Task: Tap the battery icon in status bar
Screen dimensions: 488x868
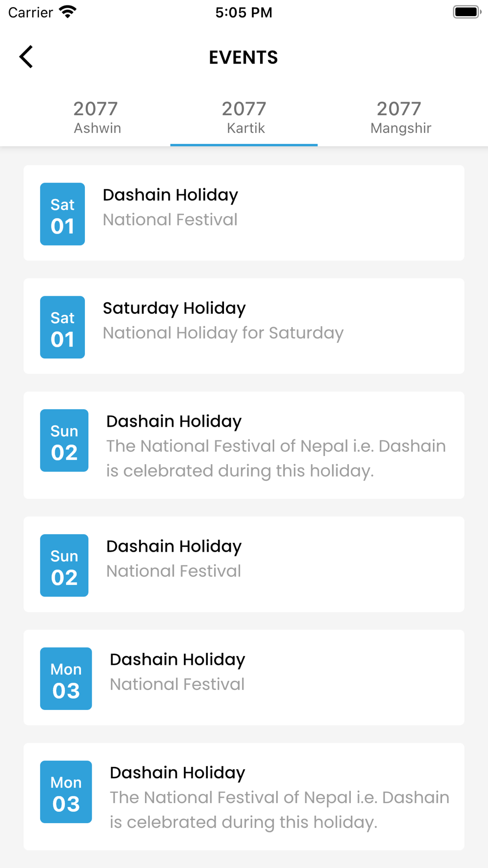Action: pyautogui.click(x=467, y=12)
